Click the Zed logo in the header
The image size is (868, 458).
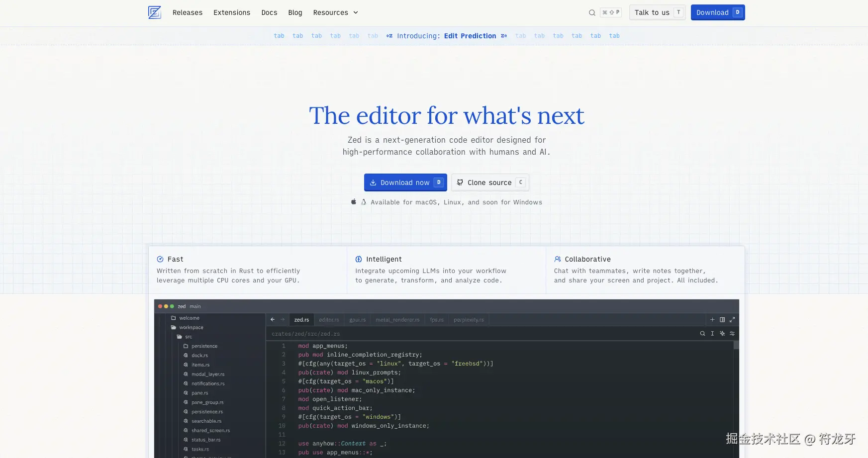click(x=155, y=12)
